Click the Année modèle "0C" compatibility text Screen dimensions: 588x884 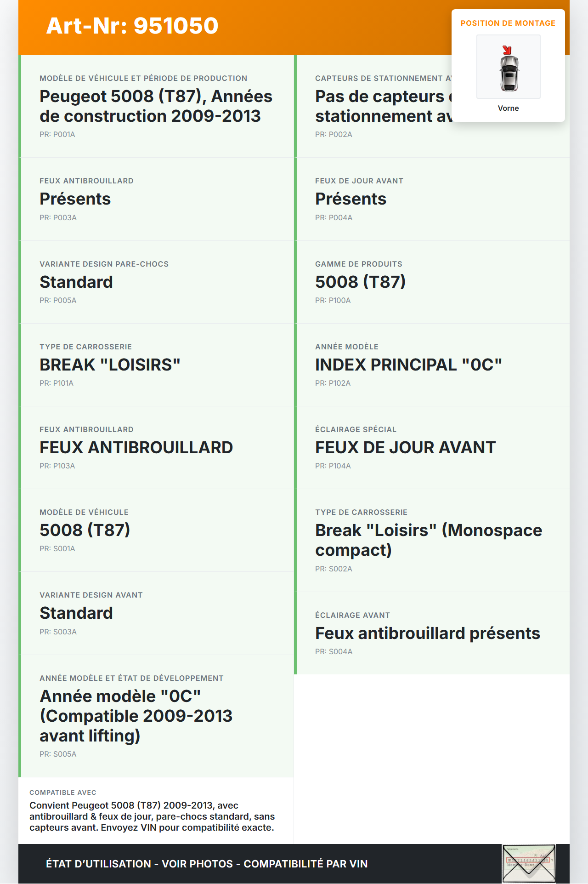pyautogui.click(x=136, y=716)
